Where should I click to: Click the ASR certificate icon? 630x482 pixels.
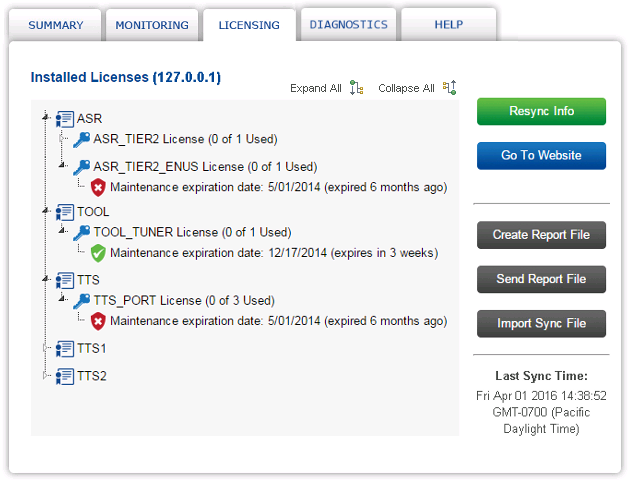click(x=65, y=119)
